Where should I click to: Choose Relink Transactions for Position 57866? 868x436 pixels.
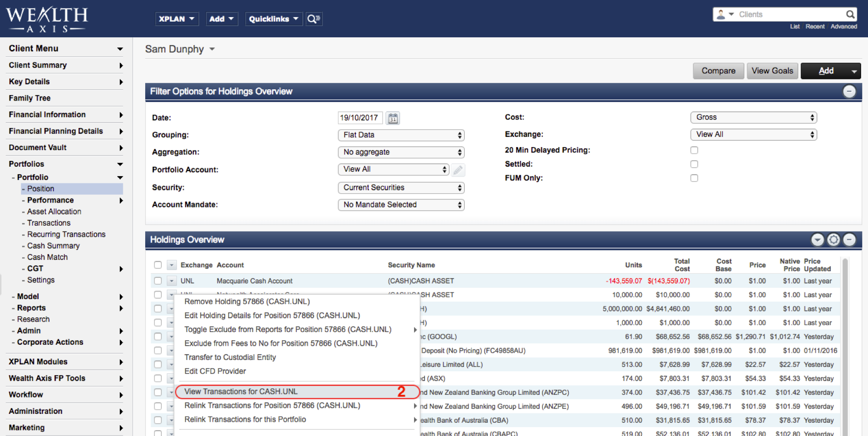[x=272, y=406]
